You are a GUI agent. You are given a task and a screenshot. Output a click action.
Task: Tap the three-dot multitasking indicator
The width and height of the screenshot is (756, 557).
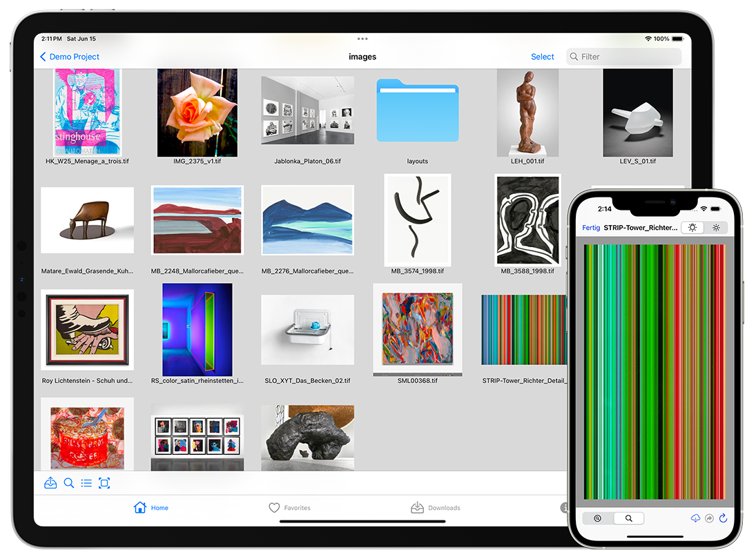[x=362, y=39]
